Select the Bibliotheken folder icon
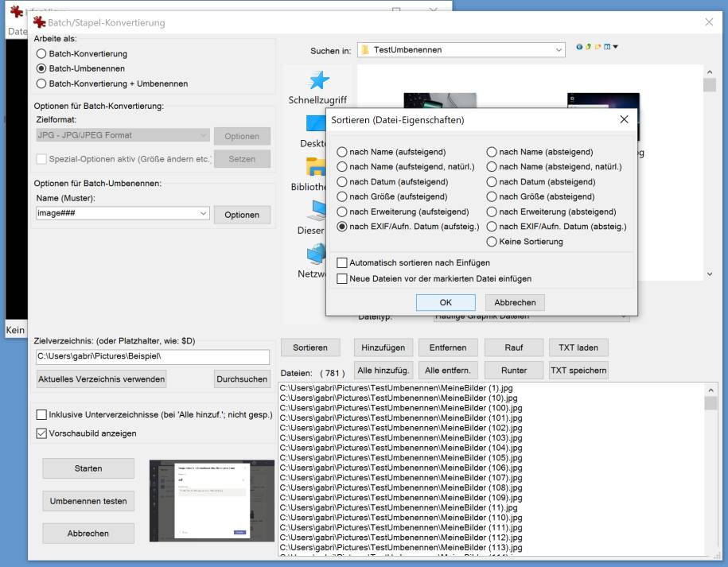 [316, 167]
